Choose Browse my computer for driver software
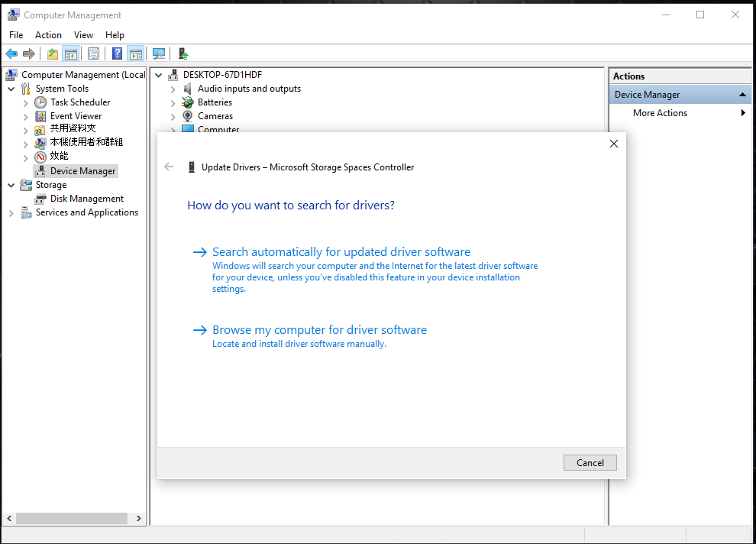Screen dimensions: 756x544 (319, 330)
